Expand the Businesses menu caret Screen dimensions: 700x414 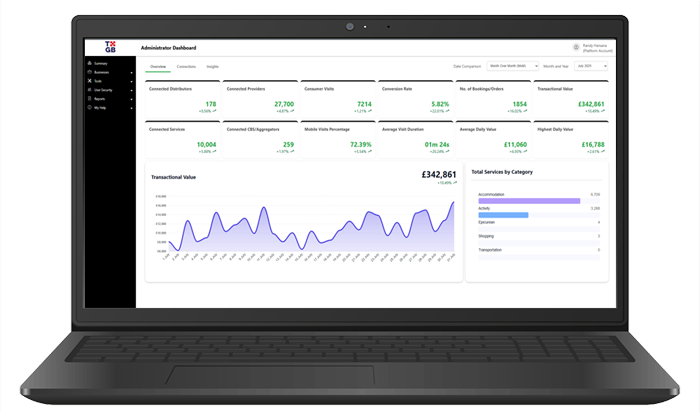131,72
